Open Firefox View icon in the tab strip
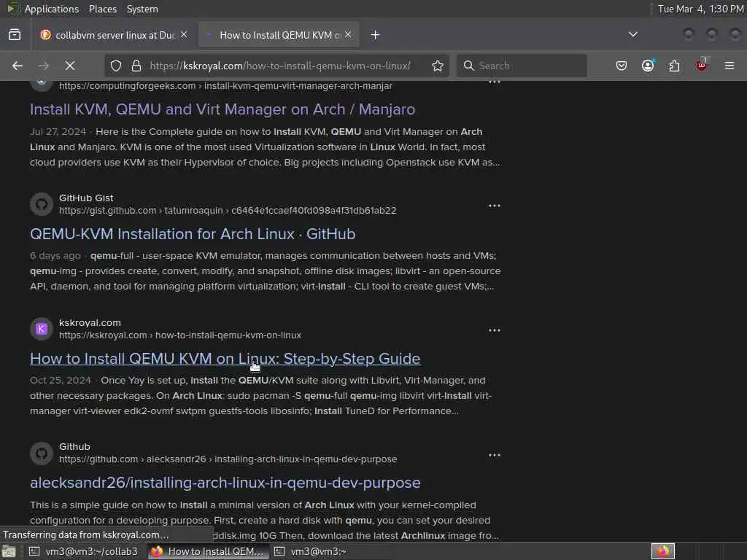The image size is (747, 560). [15, 35]
